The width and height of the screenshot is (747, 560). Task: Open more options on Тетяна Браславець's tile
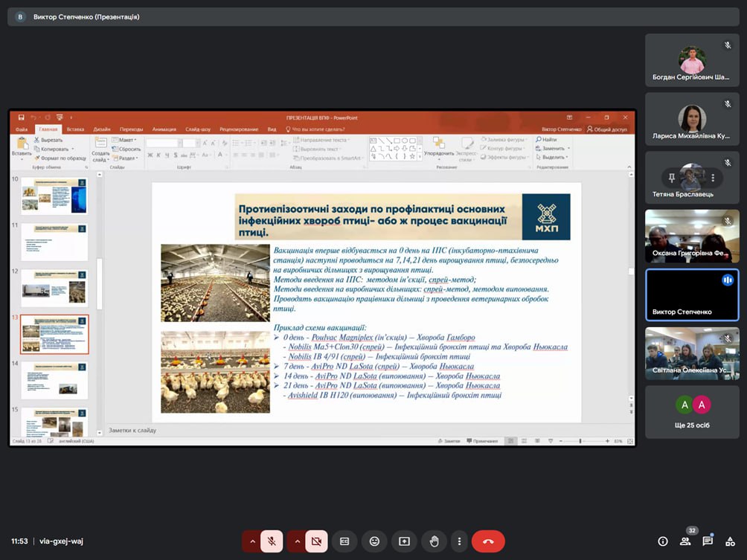713,178
